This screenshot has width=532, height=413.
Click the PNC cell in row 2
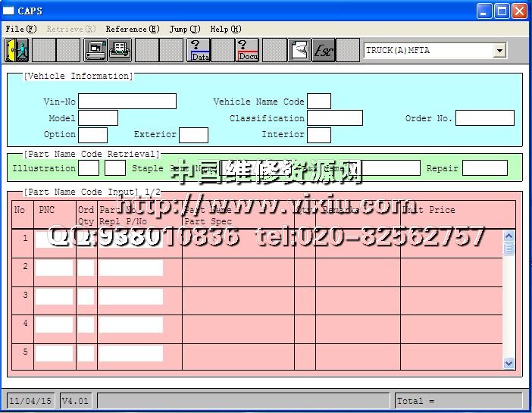tap(55, 268)
